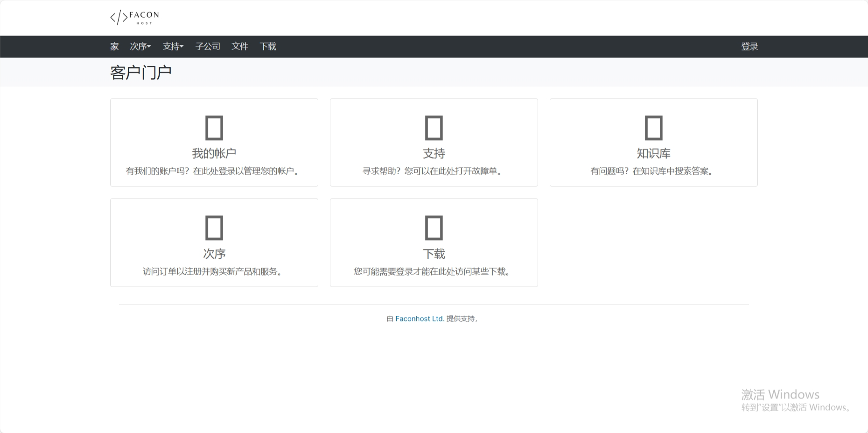Click the 客户门户 page heading
Image resolution: width=868 pixels, height=433 pixels.
tap(140, 71)
